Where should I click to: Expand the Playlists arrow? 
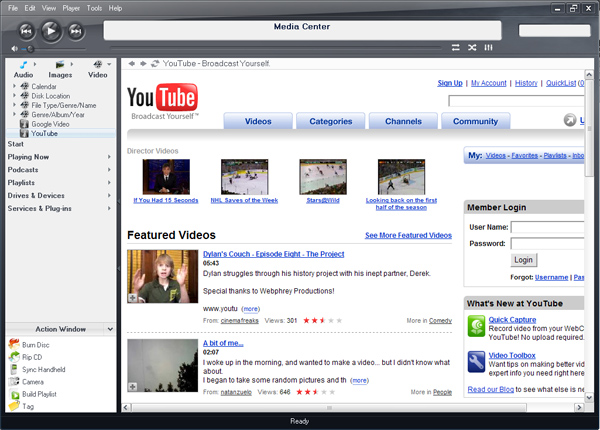pyautogui.click(x=109, y=182)
